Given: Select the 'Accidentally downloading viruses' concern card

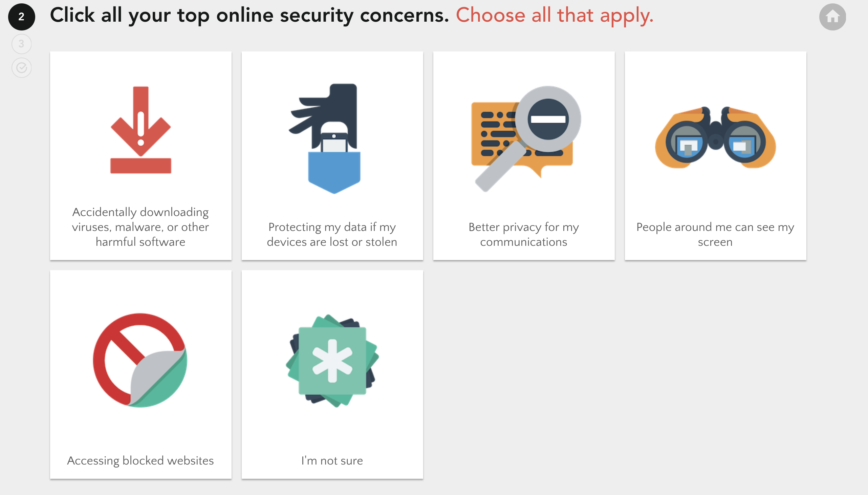Looking at the screenshot, I should coord(140,156).
